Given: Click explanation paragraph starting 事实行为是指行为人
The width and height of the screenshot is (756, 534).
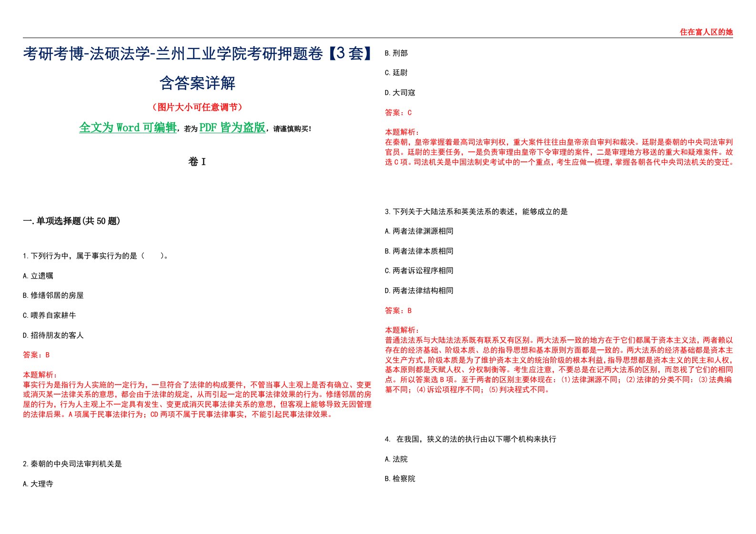Looking at the screenshot, I should click(x=197, y=400).
